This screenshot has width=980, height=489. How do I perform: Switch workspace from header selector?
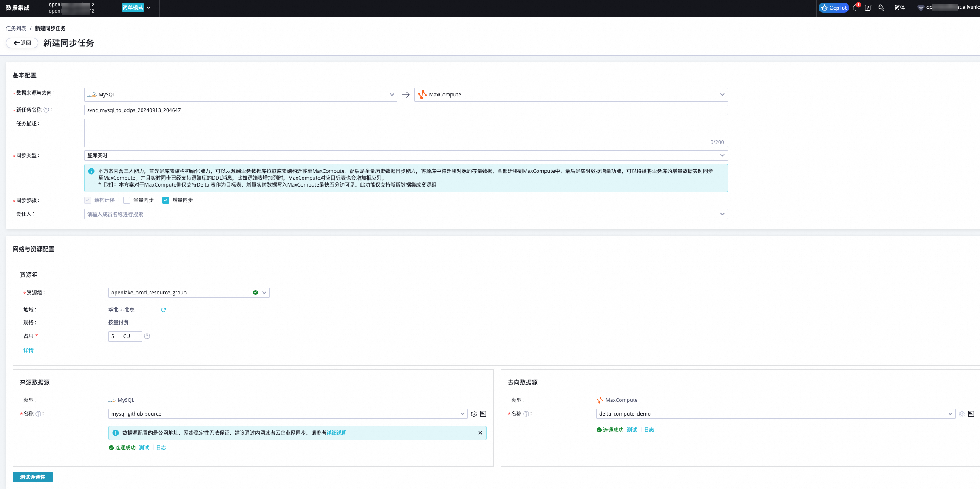71,8
